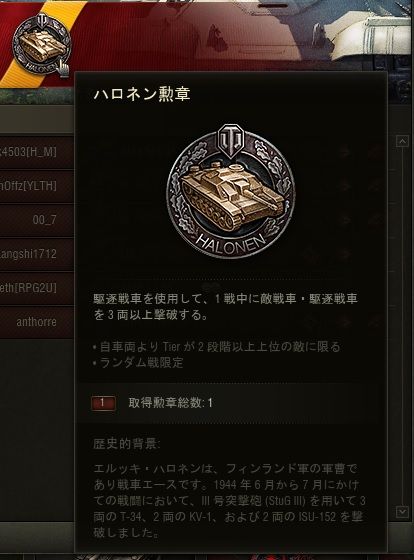Image resolution: width=414 pixels, height=560 pixels.
Task: Select player row ending in 4503[H_M]
Action: tap(37, 152)
